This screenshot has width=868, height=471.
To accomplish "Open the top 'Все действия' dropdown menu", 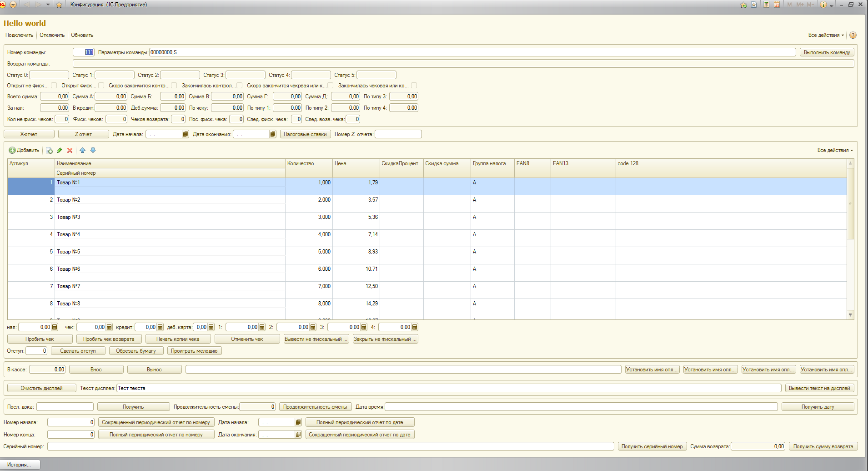I will pos(826,35).
